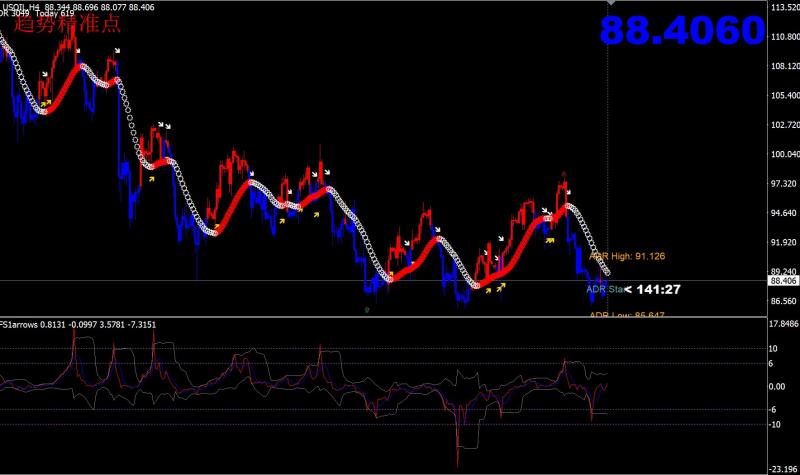The image size is (800, 475).
Task: Click the chart shift triangle marker at top
Action: [611, 3]
